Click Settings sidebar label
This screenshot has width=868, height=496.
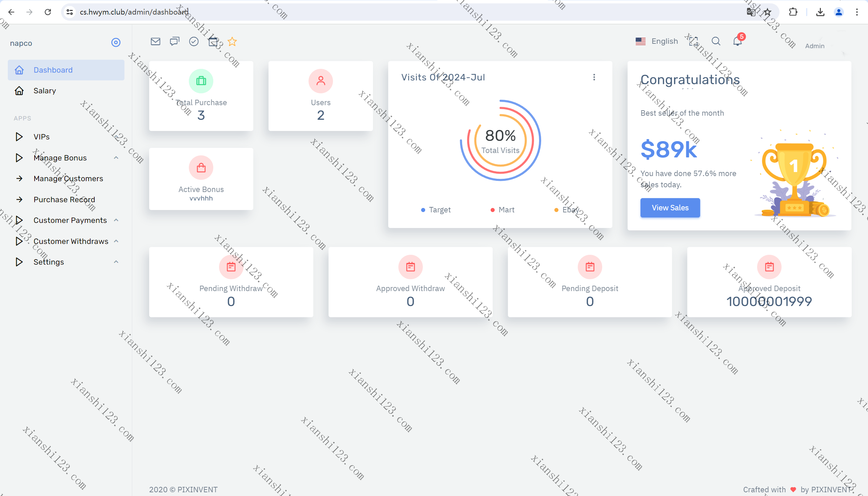pos(49,262)
